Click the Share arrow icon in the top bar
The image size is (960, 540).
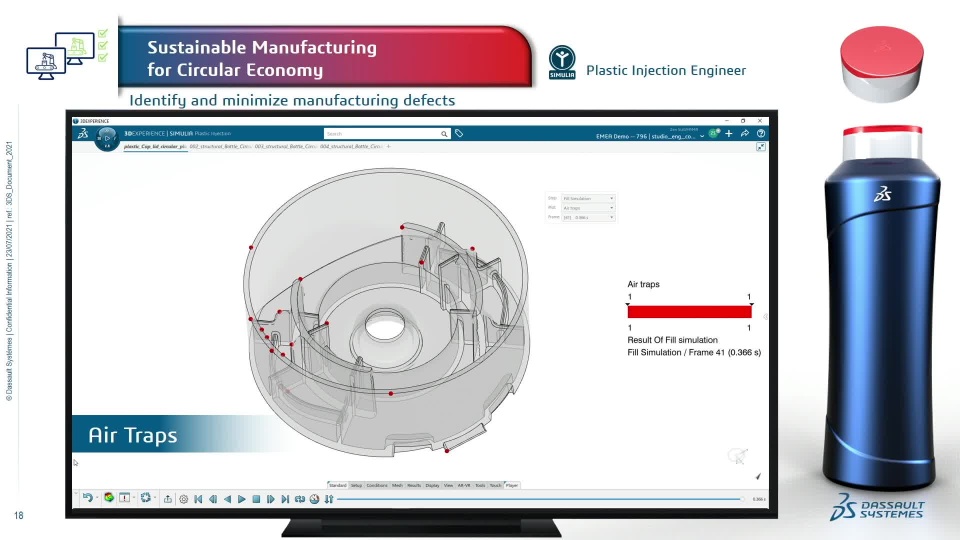pos(744,133)
